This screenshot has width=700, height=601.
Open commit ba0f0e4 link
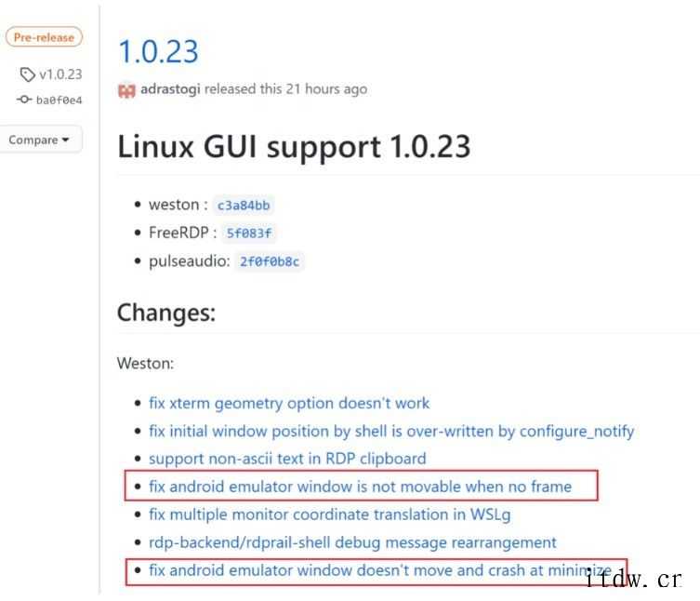(59, 100)
